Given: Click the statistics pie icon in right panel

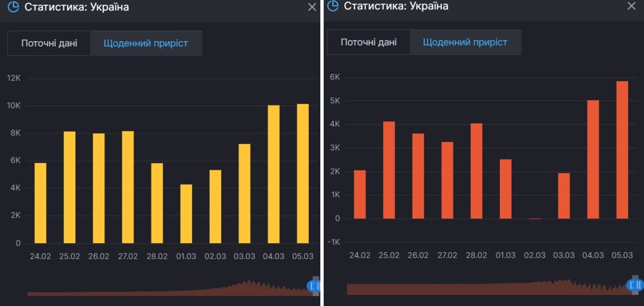Looking at the screenshot, I should tap(333, 6).
